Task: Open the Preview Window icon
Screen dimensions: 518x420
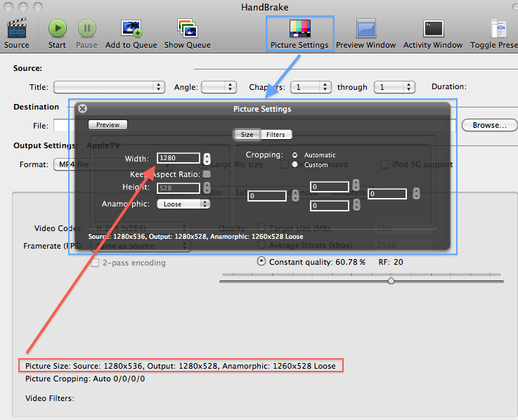Action: pyautogui.click(x=366, y=28)
